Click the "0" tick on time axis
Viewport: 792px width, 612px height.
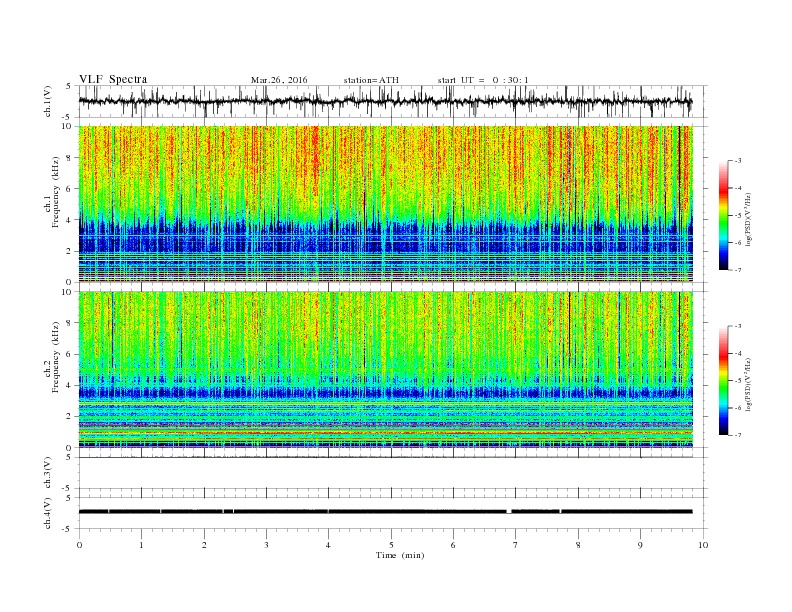click(79, 545)
